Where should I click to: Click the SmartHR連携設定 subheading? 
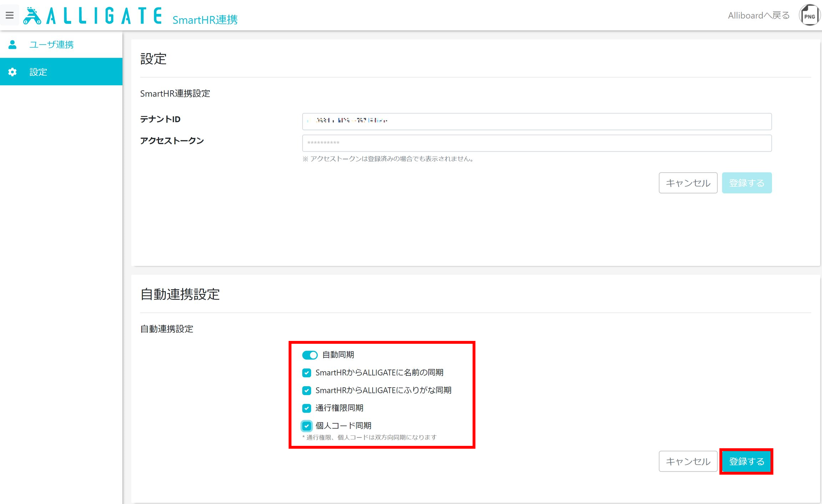175,94
